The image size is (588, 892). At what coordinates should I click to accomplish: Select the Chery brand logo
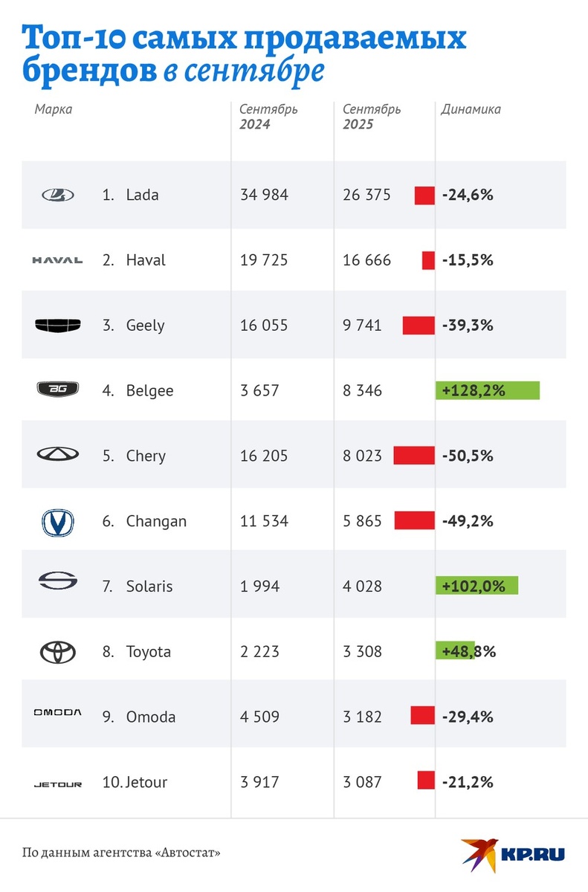pyautogui.click(x=57, y=455)
